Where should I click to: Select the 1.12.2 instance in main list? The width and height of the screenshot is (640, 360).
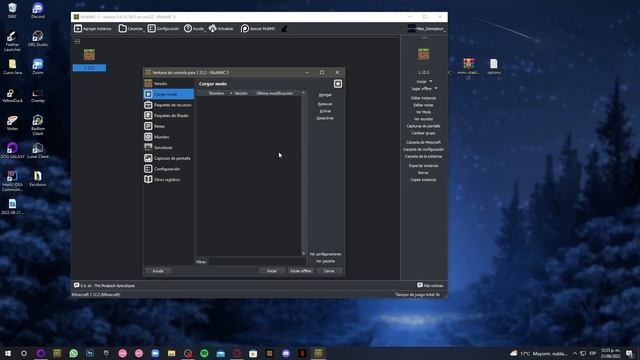point(89,60)
